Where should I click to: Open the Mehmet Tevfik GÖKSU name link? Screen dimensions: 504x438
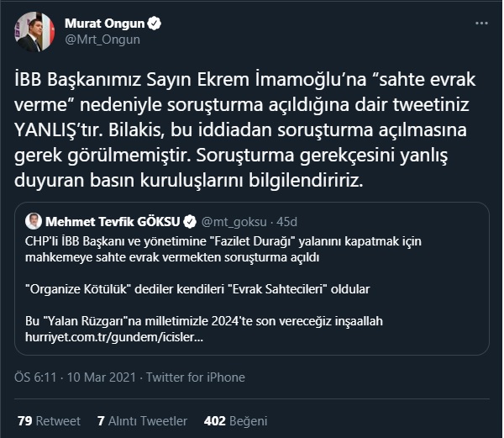pos(113,222)
